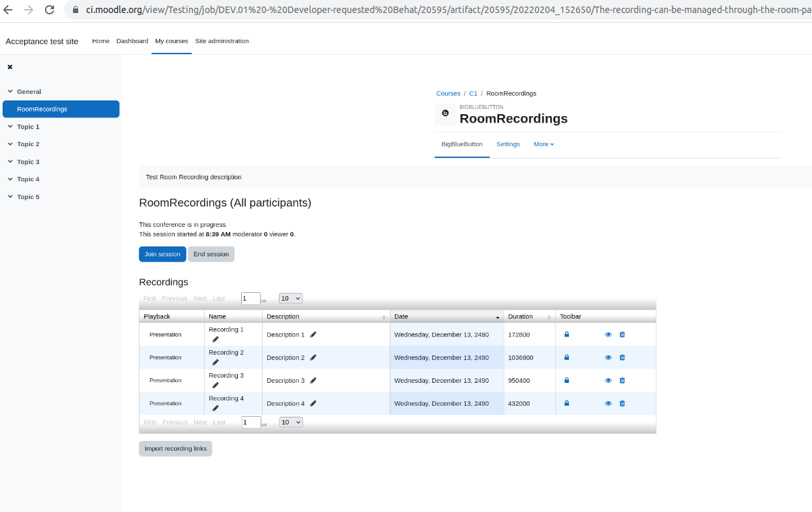The width and height of the screenshot is (812, 512).
Task: Click the bottom Last pagination link
Action: point(219,422)
